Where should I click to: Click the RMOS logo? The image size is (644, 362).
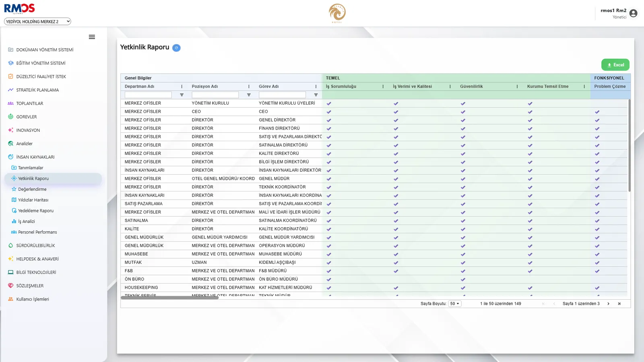pos(19,8)
